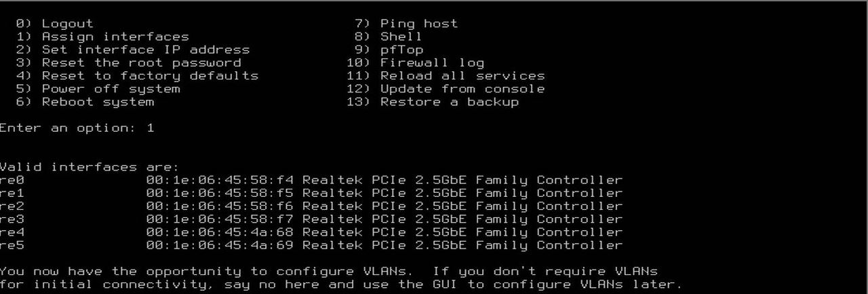Choose Set interface IP address
This screenshot has height=294, width=868.
145,50
